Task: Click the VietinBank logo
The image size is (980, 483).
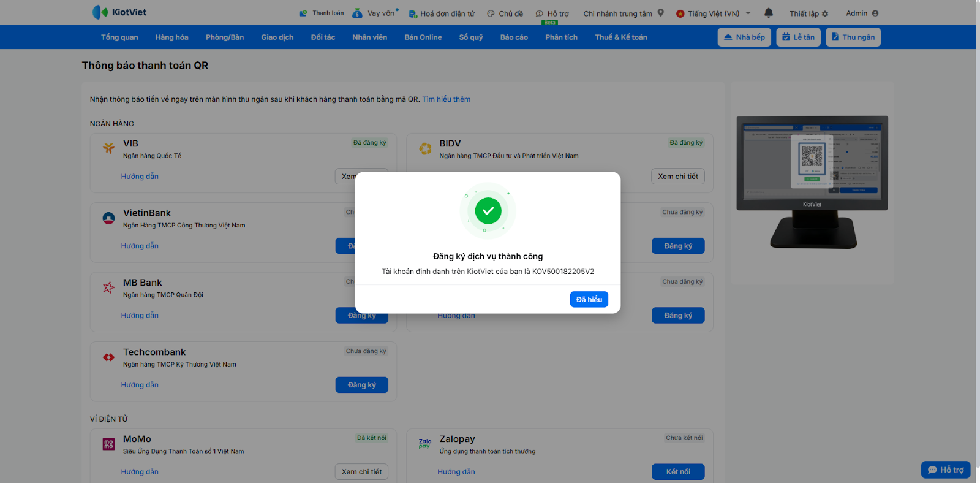Action: [x=108, y=218]
